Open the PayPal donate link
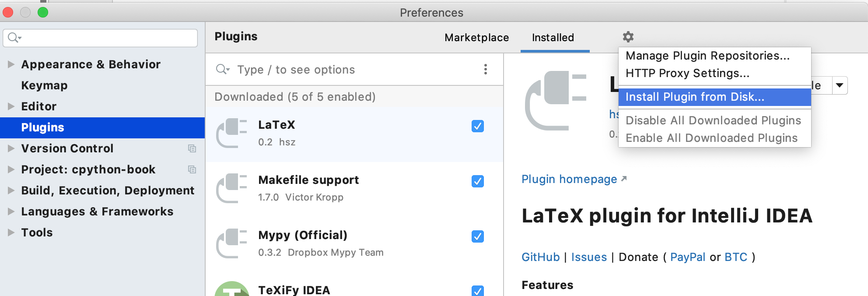The width and height of the screenshot is (868, 296). 688,257
